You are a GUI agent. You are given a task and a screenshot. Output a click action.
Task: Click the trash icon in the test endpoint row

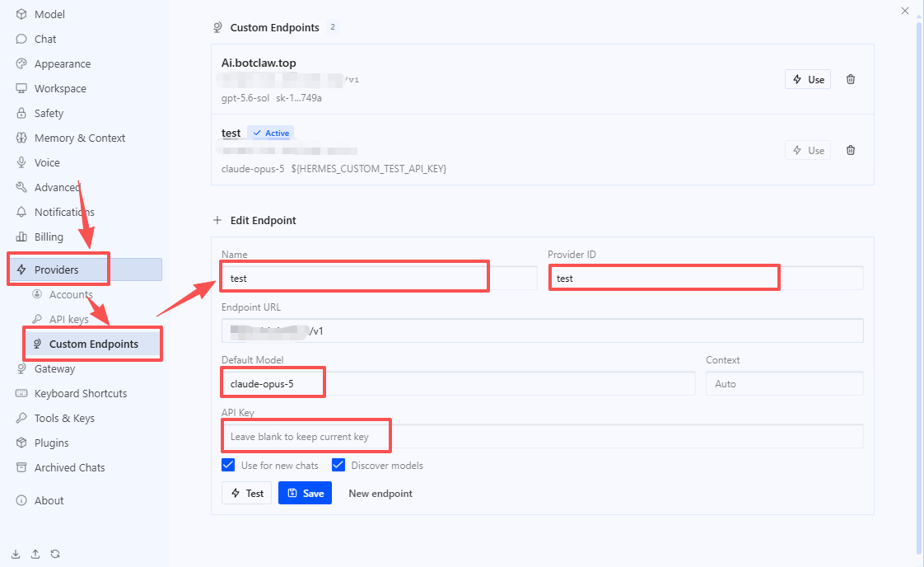click(x=851, y=150)
